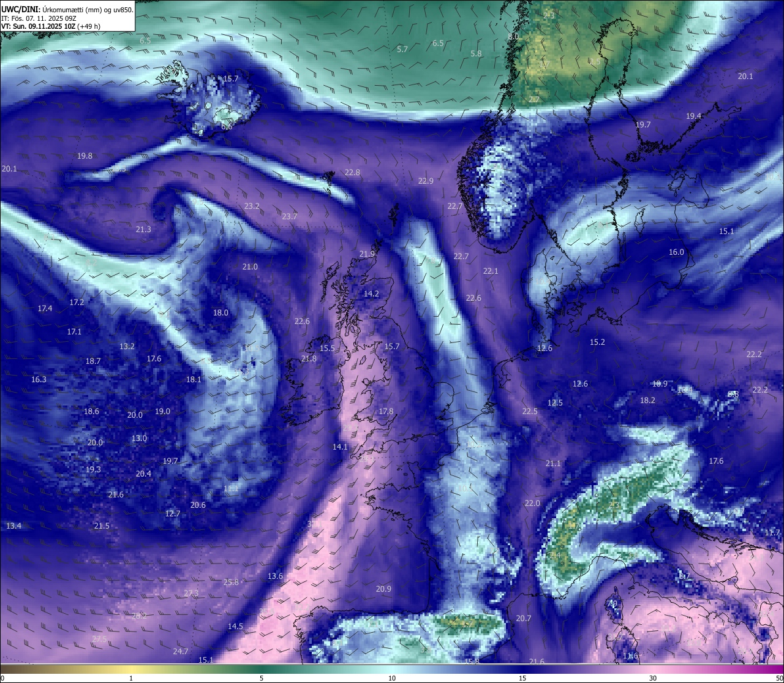This screenshot has width=784, height=683.
Task: Click the 19.8 value south of Iceland
Action: [x=85, y=156]
